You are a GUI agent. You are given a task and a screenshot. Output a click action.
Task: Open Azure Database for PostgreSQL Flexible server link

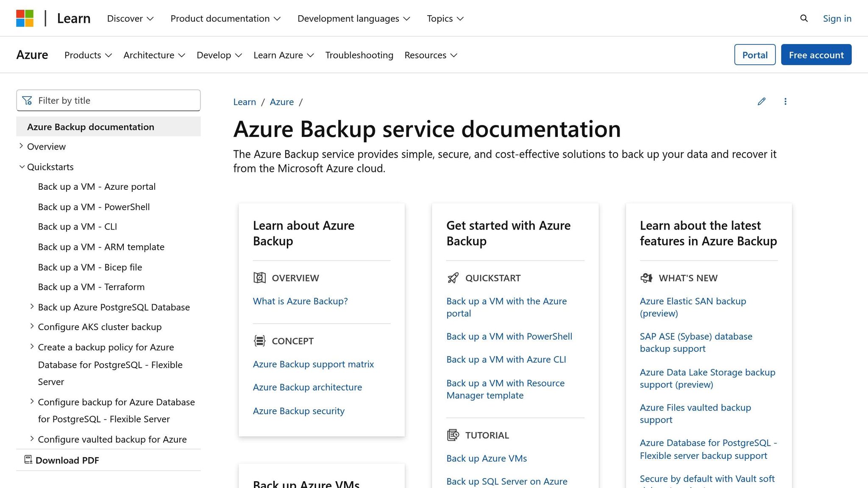(x=708, y=449)
